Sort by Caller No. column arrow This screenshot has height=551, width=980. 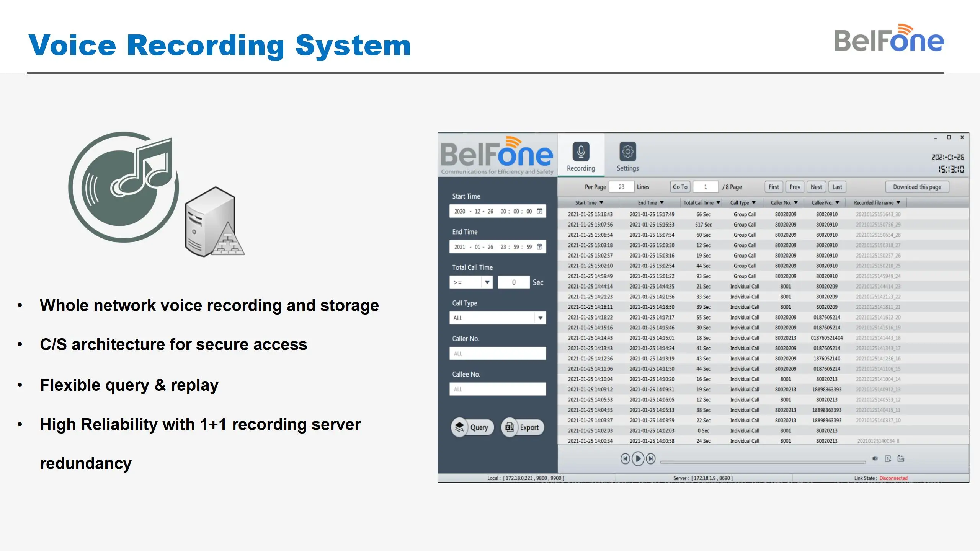coord(796,203)
